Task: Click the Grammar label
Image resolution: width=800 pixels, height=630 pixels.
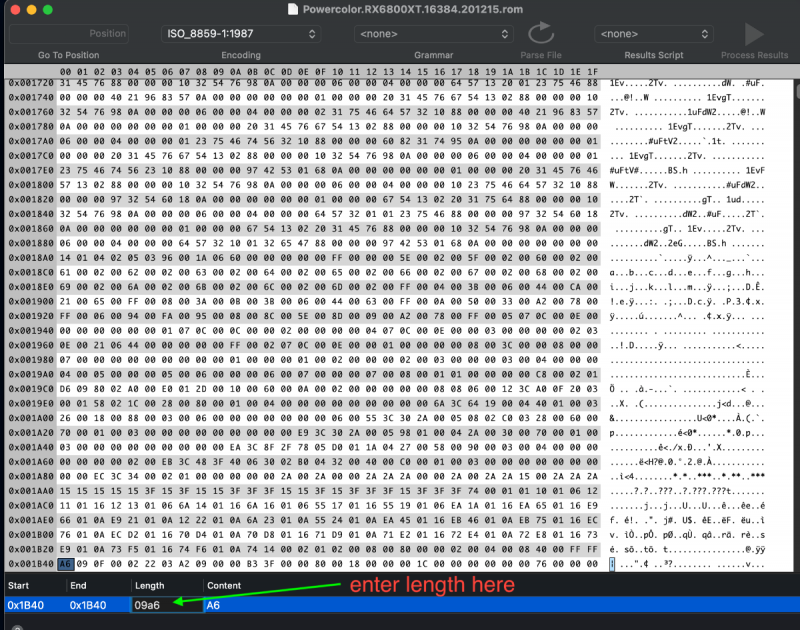Action: 434,55
